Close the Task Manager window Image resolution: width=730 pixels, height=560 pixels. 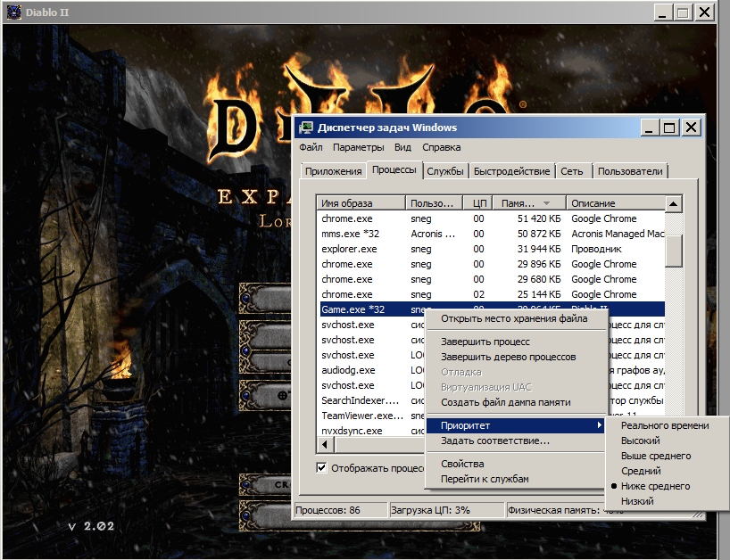(x=692, y=128)
